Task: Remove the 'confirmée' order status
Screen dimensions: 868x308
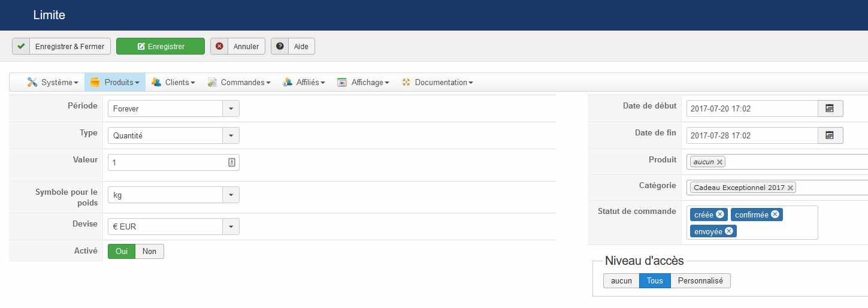Action: (x=775, y=214)
